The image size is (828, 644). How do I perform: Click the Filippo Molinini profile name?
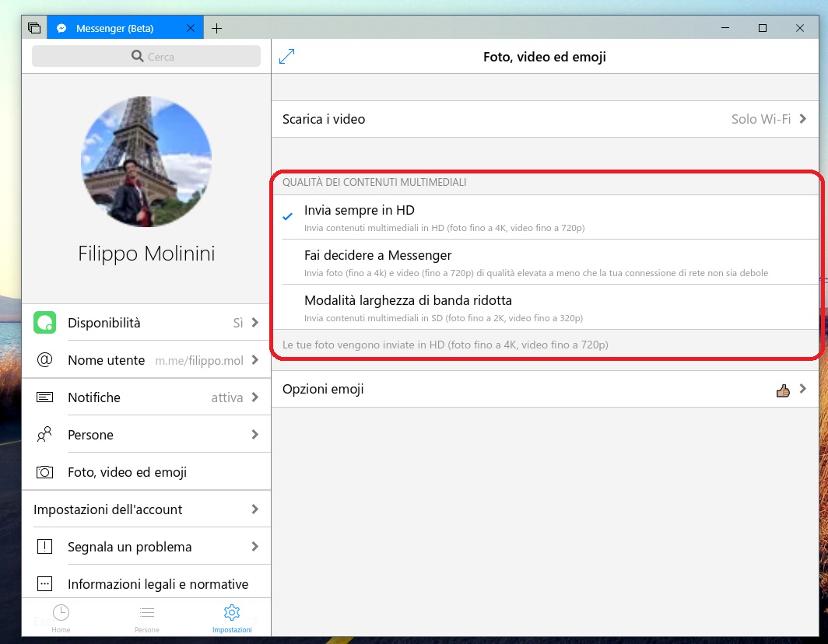tap(146, 254)
